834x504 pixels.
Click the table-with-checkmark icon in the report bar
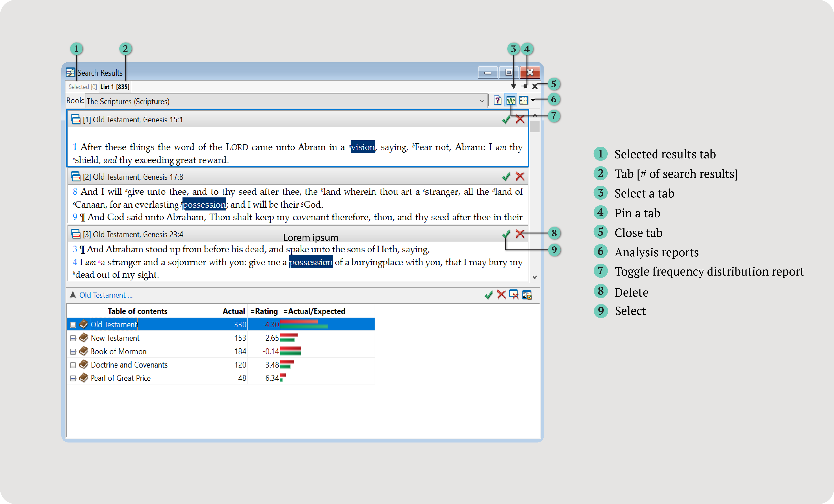(527, 295)
